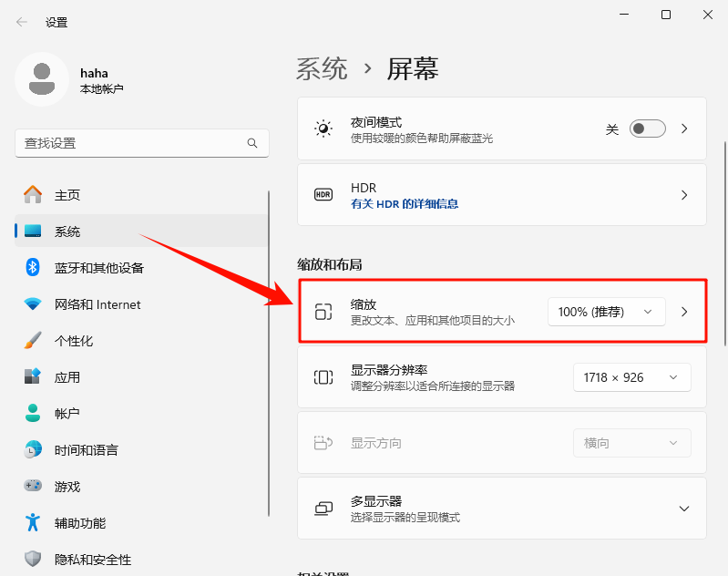Click the 屏幕 page title
728x576 pixels.
[412, 68]
